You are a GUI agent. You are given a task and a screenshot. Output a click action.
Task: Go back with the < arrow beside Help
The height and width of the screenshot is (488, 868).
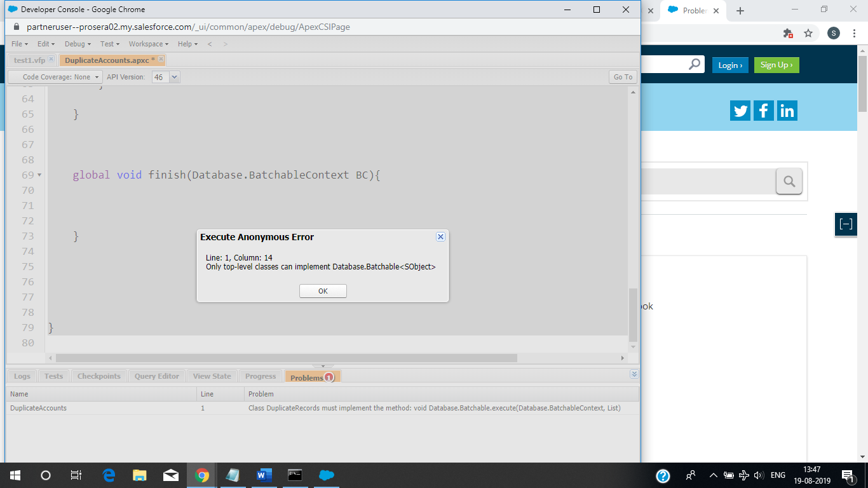pos(210,44)
